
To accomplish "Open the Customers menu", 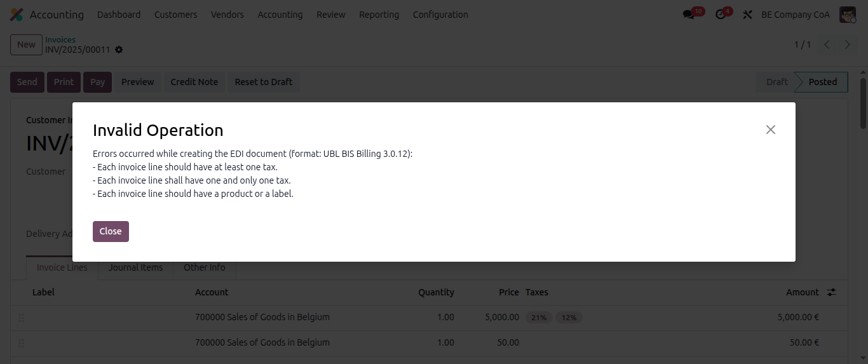I will coord(175,15).
